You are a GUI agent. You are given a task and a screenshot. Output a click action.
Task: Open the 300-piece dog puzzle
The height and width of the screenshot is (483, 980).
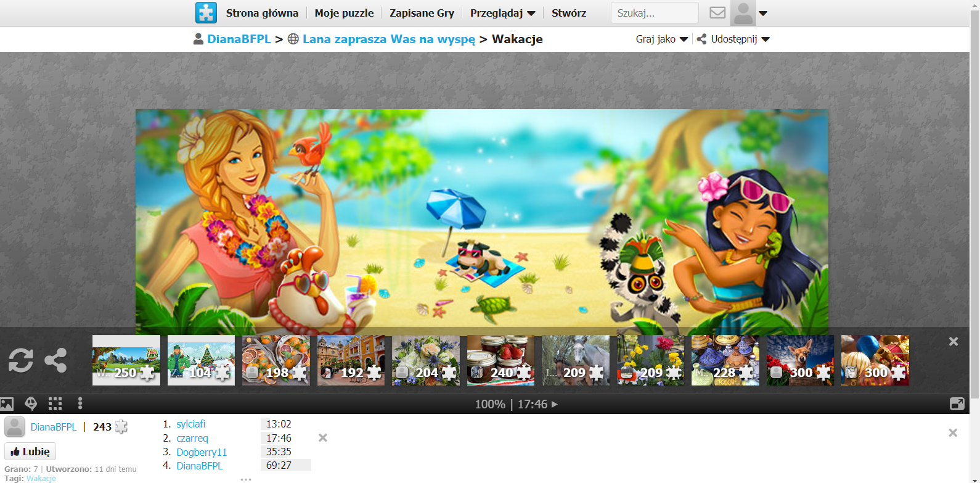point(800,360)
